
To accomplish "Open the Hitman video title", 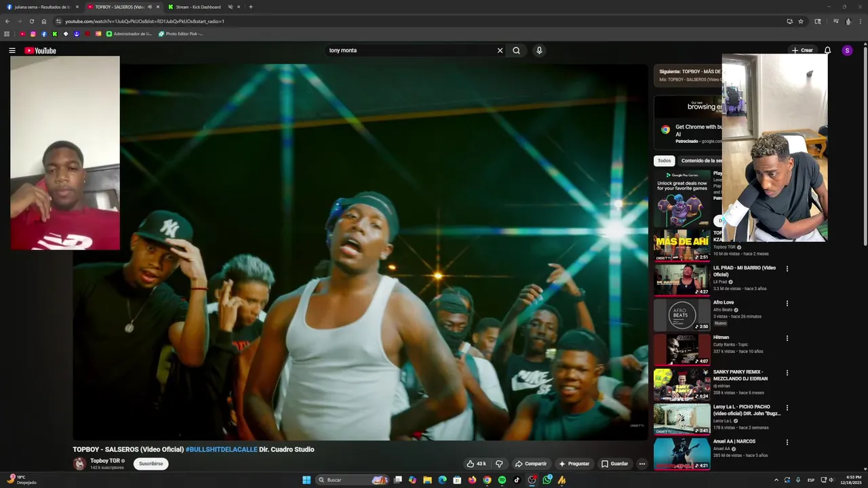I will tap(721, 337).
